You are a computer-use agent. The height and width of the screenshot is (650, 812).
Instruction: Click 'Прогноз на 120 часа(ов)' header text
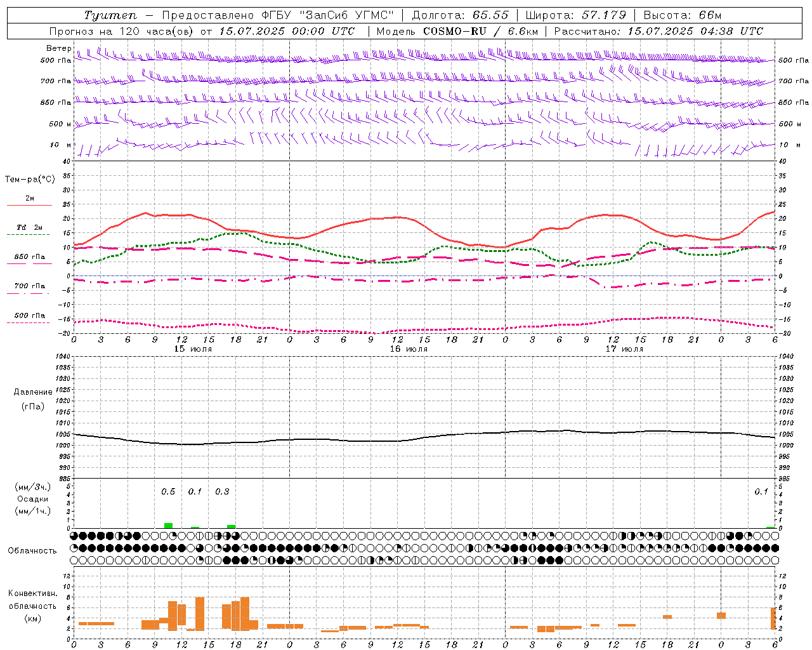pos(122,31)
